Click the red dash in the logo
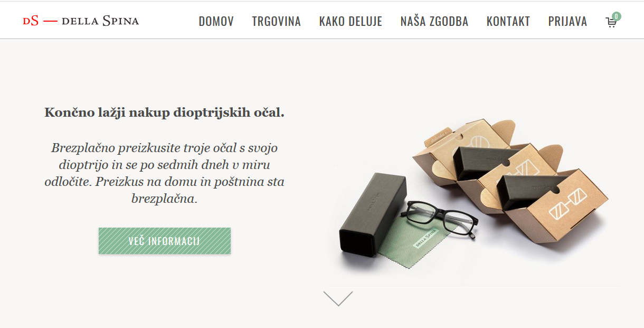Viewport: 644px width, 328px height. click(50, 21)
